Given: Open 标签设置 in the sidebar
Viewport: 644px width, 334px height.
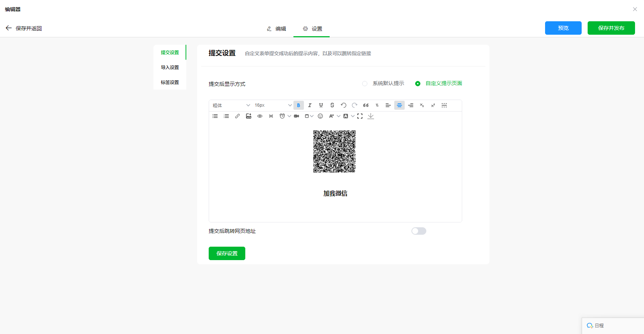Looking at the screenshot, I should pos(170,82).
